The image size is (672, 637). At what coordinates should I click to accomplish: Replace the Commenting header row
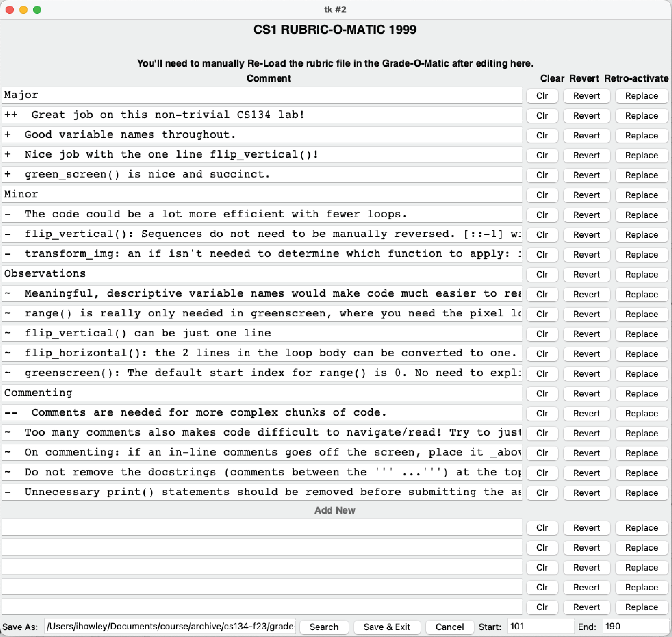(642, 393)
